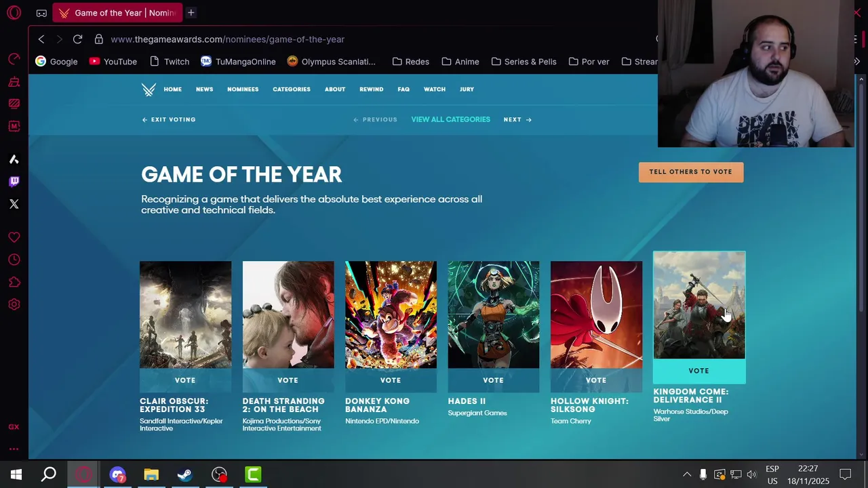This screenshot has height=488, width=868.
Task: Click the GX logo at sidebar bottom
Action: point(14,426)
